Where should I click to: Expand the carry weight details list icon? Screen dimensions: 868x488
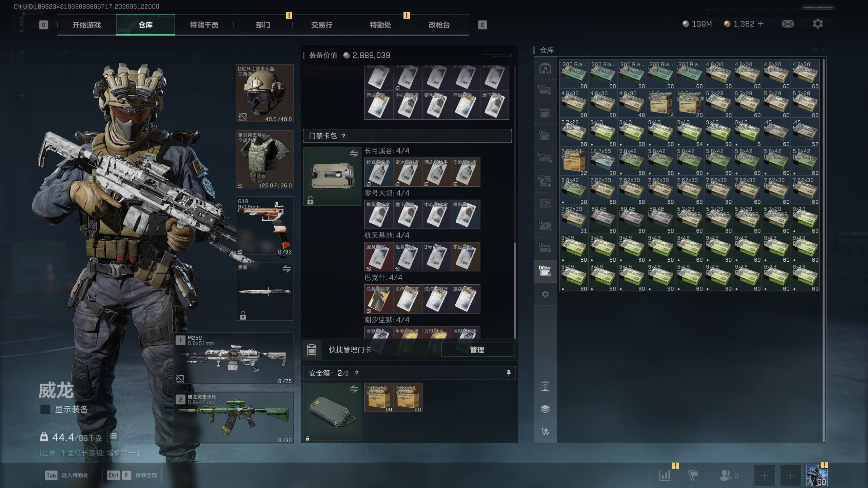[x=113, y=436]
